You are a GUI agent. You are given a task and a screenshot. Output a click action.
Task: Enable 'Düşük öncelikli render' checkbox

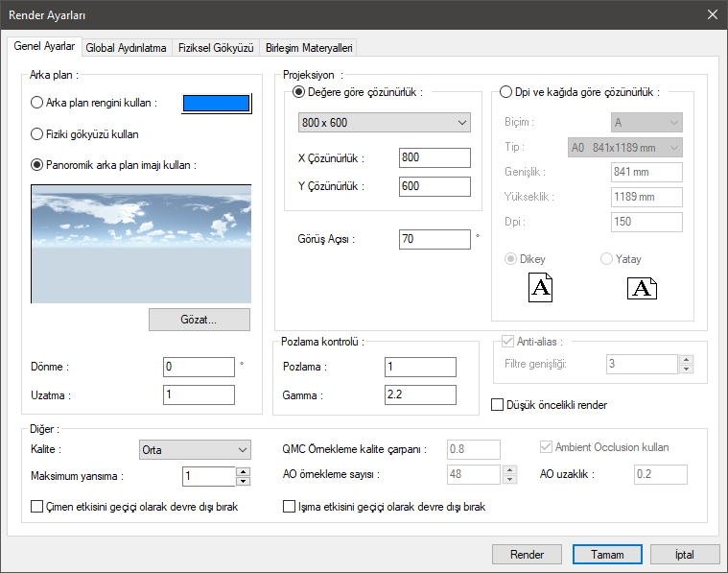click(x=498, y=405)
